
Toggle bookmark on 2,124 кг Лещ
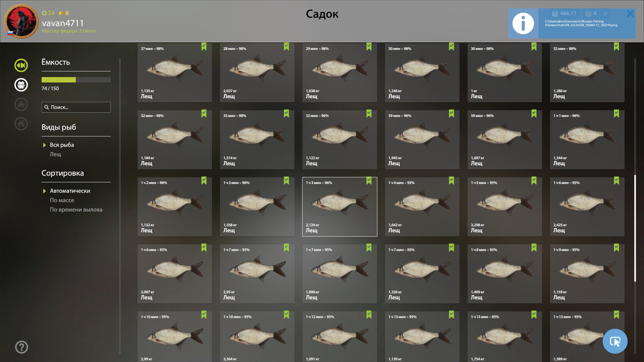click(x=369, y=181)
